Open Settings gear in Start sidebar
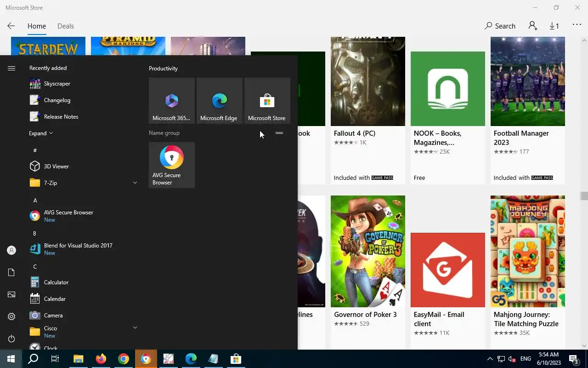The width and height of the screenshot is (588, 368). coord(11,316)
